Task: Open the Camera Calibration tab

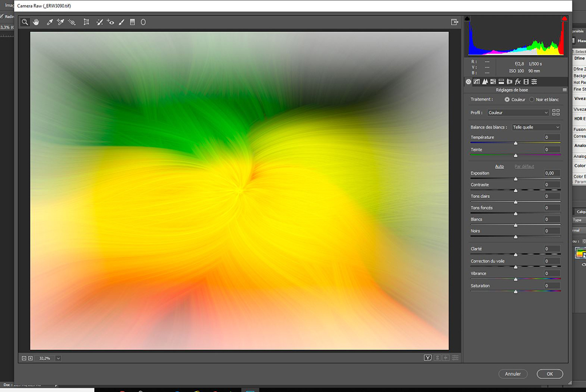Action: 526,81
